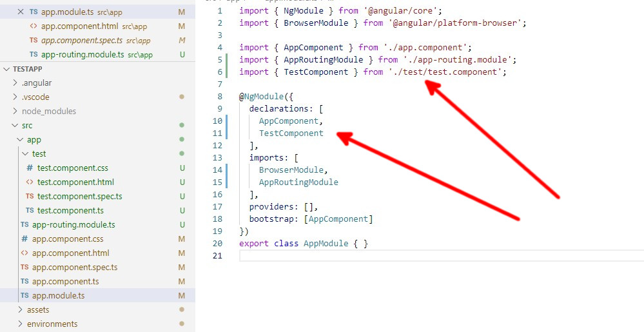
Task: Expand the assets folder
Action: (x=21, y=310)
